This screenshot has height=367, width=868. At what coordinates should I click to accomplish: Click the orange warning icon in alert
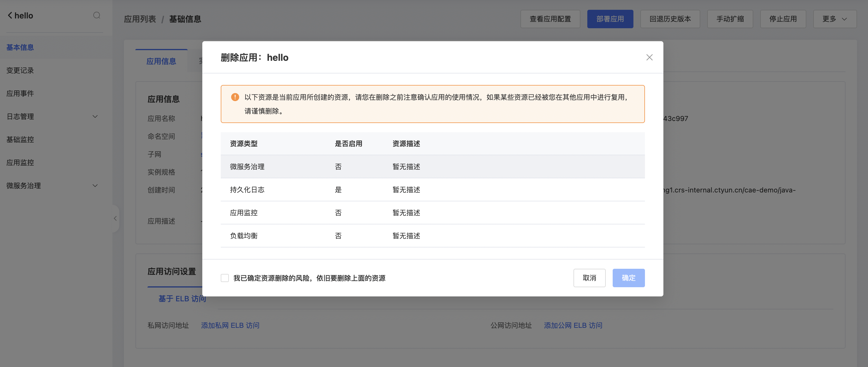tap(235, 97)
